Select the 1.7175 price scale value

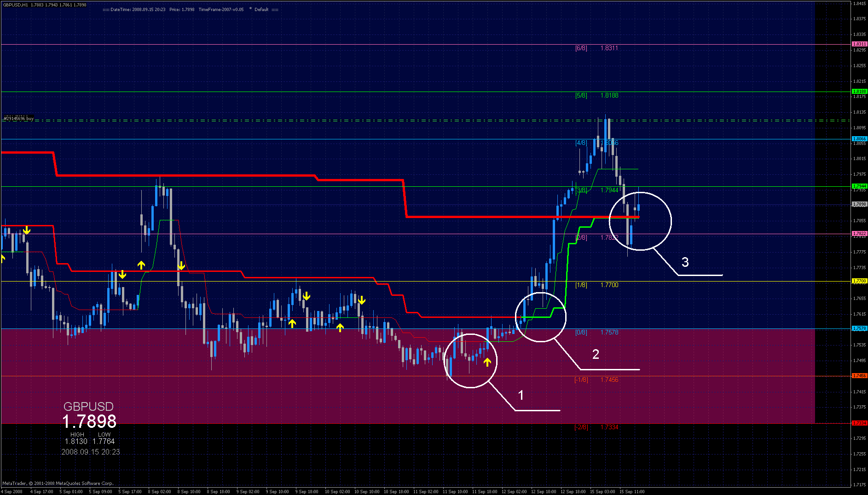pos(859,485)
